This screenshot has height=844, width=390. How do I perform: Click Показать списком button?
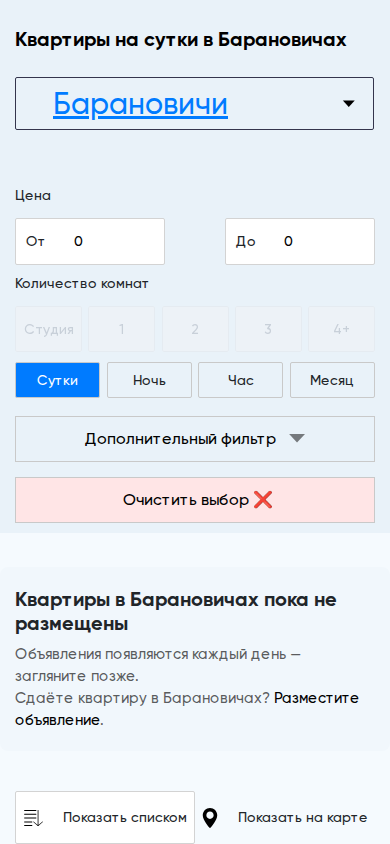tap(105, 817)
